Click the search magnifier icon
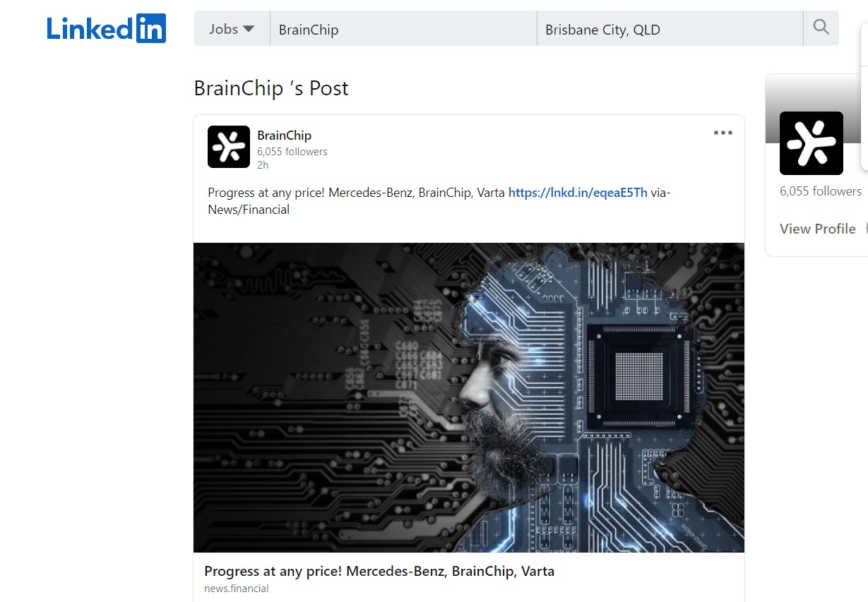868x602 pixels. coord(821,28)
